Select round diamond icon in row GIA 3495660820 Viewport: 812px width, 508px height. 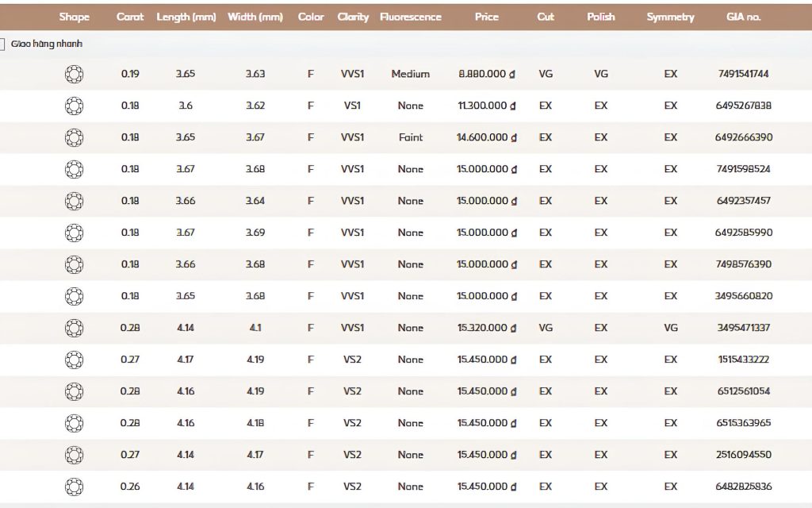point(74,297)
